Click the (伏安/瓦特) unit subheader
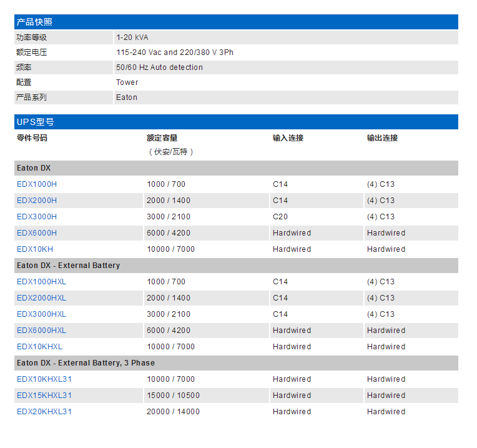The width and height of the screenshot is (477, 448). (x=170, y=152)
